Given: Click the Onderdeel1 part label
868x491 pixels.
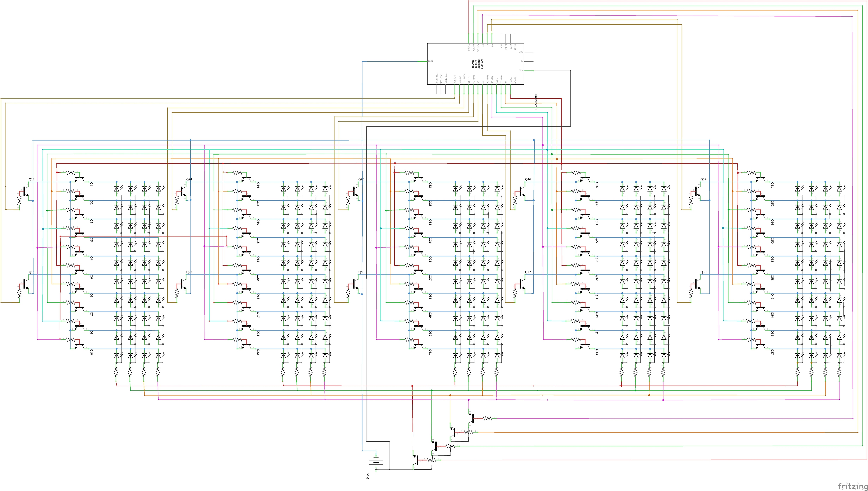Looking at the screenshot, I should 536,102.
